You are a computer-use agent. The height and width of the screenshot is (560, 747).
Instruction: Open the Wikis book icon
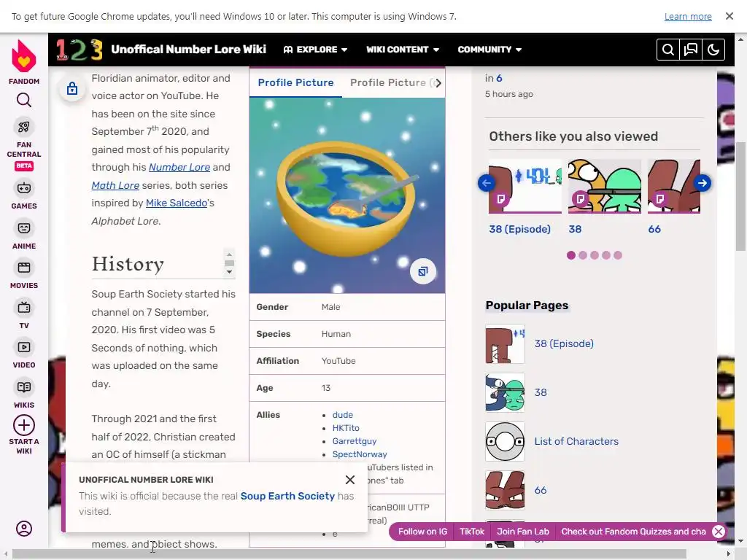point(24,387)
